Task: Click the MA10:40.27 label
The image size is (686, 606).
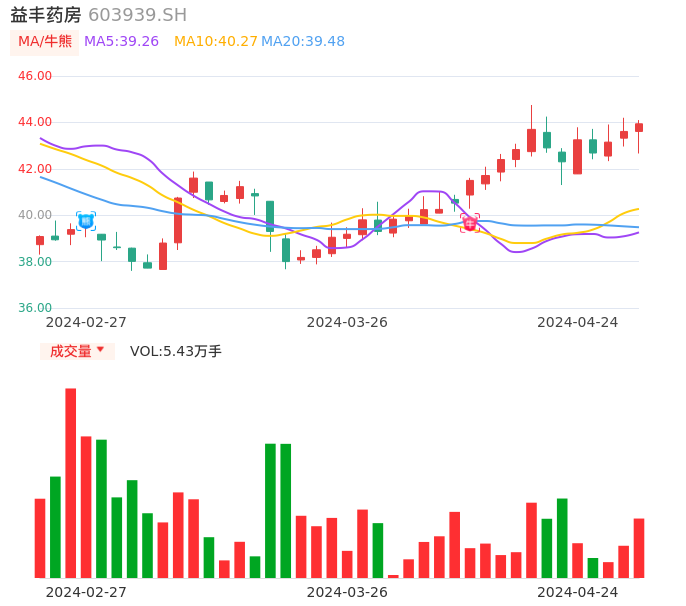Action: 216,42
